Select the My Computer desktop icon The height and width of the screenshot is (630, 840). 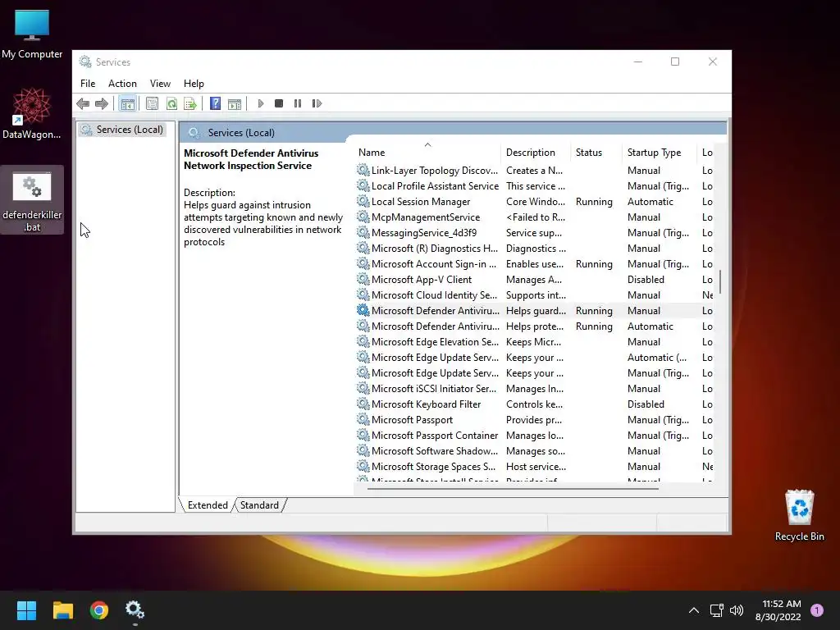pyautogui.click(x=32, y=34)
